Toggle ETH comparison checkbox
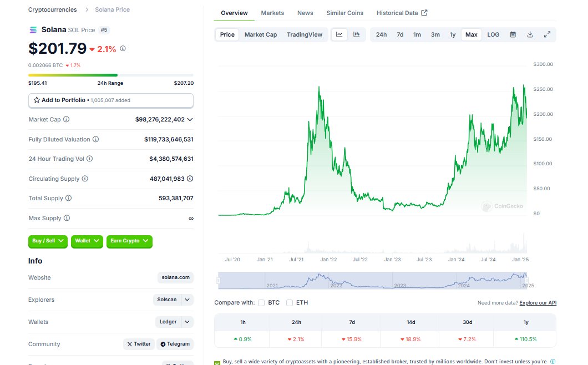Image resolution: width=588 pixels, height=365 pixels. (290, 303)
